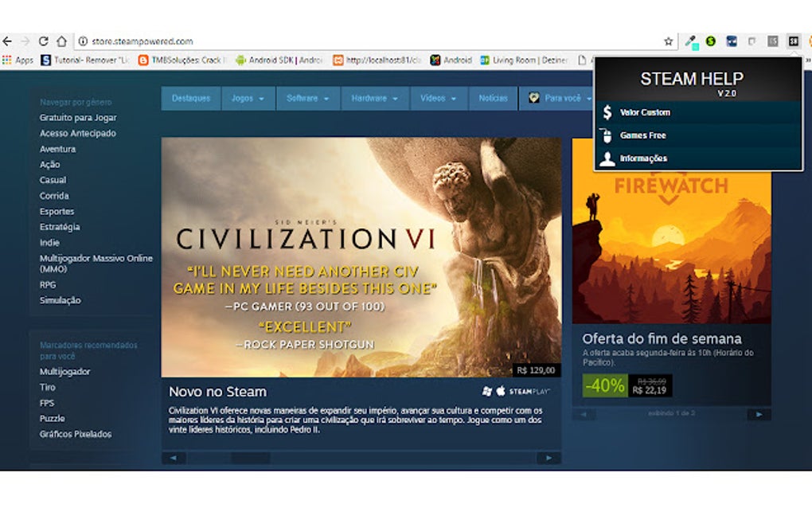Open the Steam Help extension icon
Image resolution: width=812 pixels, height=508 pixels.
tap(794, 41)
